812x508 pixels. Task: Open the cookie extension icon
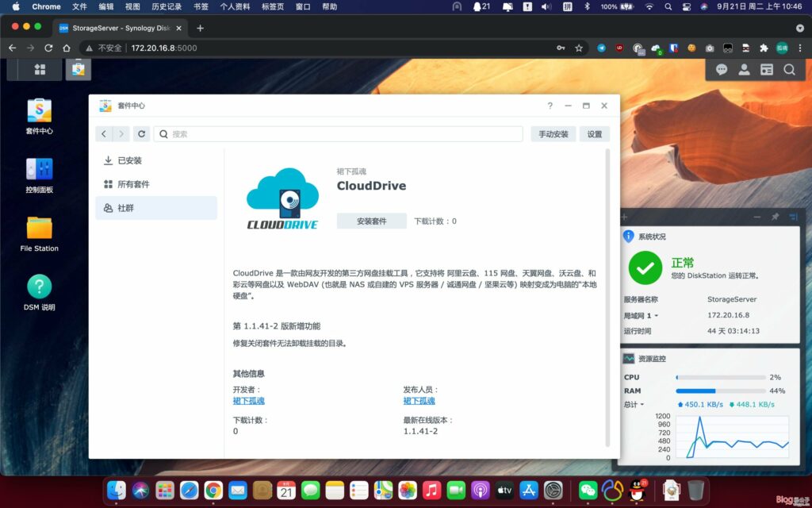[x=691, y=48]
